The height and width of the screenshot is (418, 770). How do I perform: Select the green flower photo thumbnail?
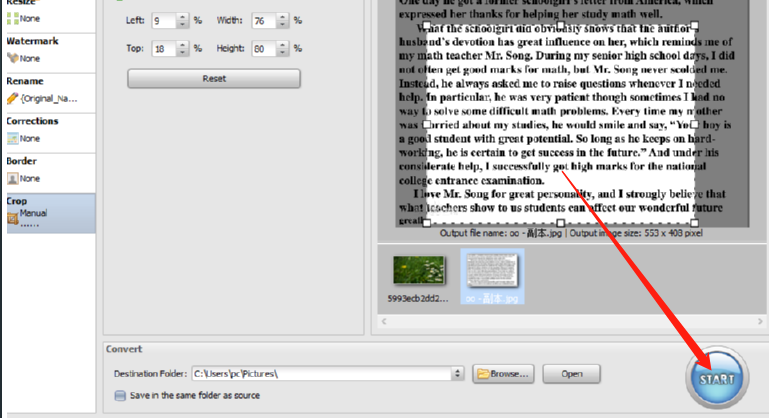click(x=419, y=270)
